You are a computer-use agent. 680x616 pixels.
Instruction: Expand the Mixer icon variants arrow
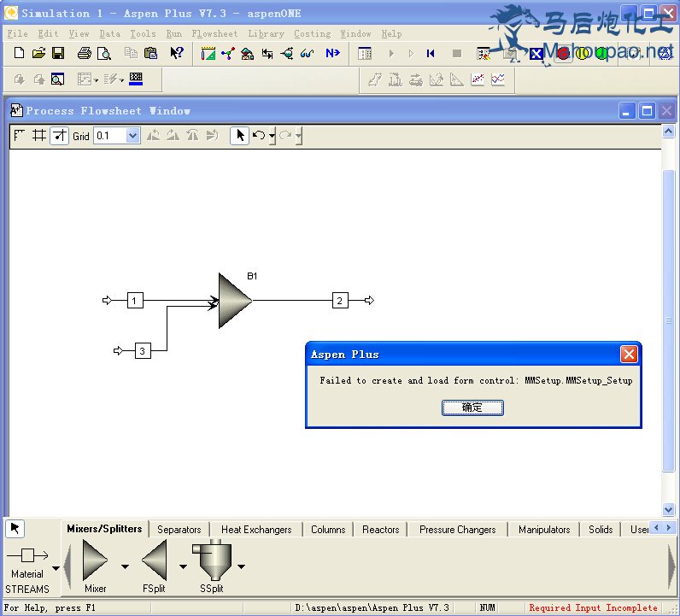click(125, 566)
